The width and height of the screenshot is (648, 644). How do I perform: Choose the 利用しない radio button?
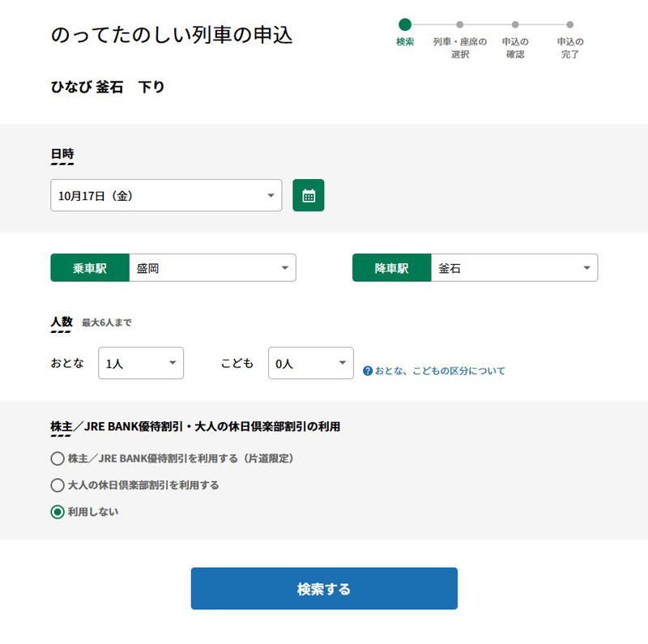point(58,512)
